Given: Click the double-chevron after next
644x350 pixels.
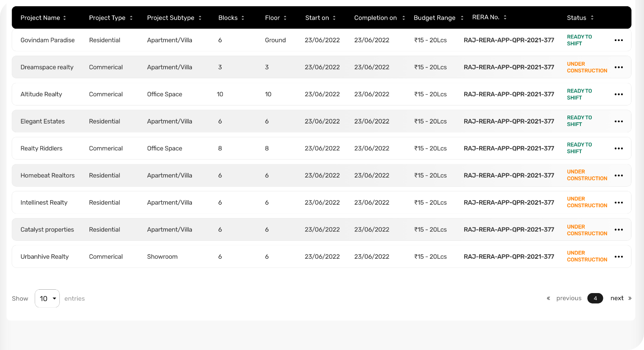Looking at the screenshot, I should [x=630, y=299].
